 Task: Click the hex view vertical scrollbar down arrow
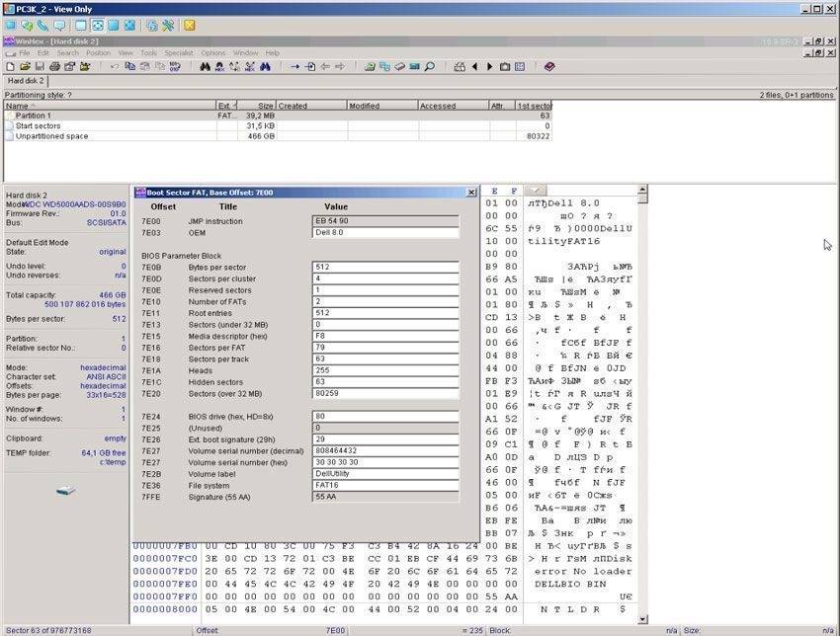(x=643, y=619)
